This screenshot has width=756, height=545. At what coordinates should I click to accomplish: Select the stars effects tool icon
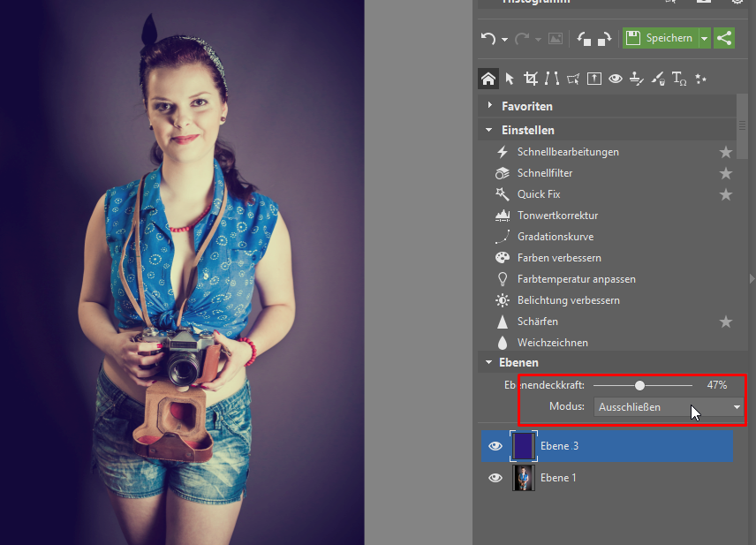(700, 79)
